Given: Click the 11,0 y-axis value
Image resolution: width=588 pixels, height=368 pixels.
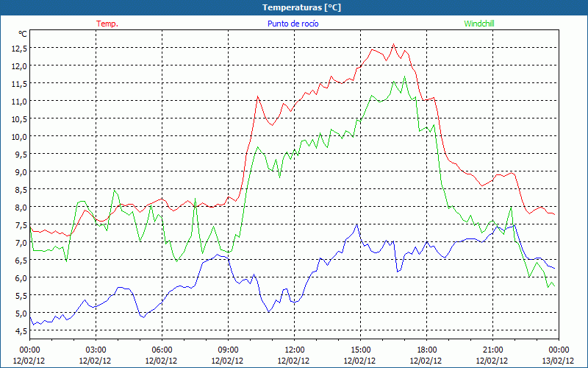Looking at the screenshot, I should click(19, 101).
